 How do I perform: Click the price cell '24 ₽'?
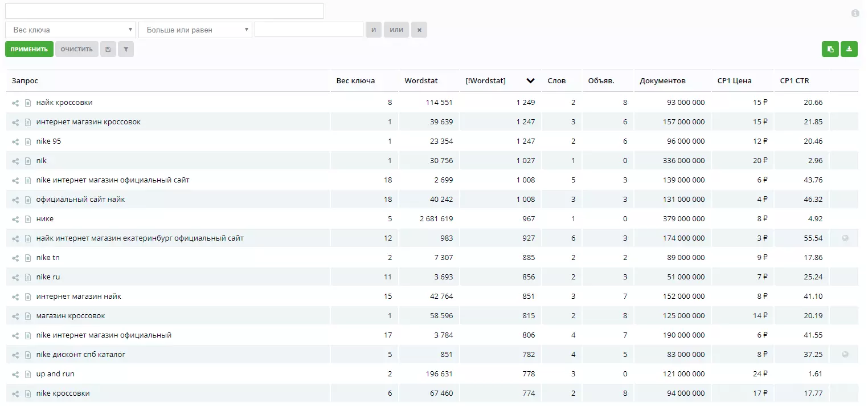pos(760,374)
